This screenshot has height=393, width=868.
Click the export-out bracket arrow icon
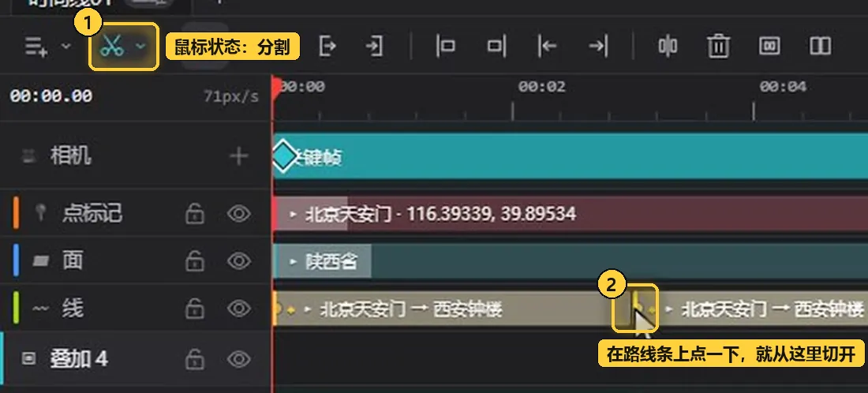(x=327, y=46)
